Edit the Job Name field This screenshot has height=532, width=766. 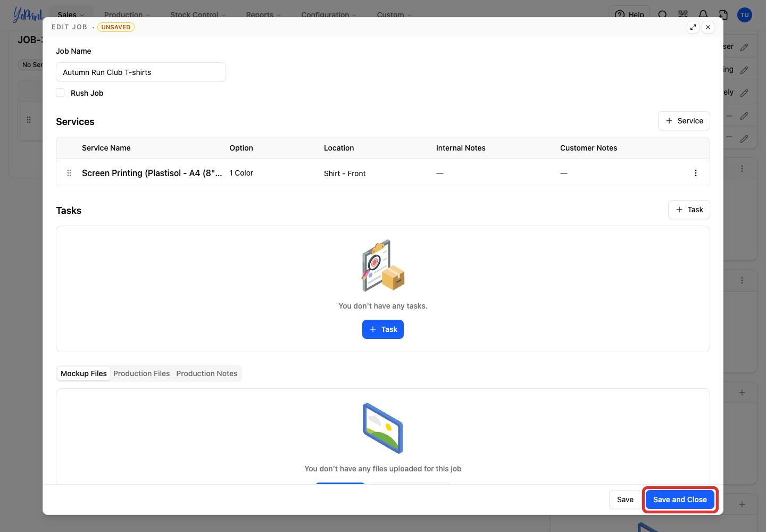point(141,72)
